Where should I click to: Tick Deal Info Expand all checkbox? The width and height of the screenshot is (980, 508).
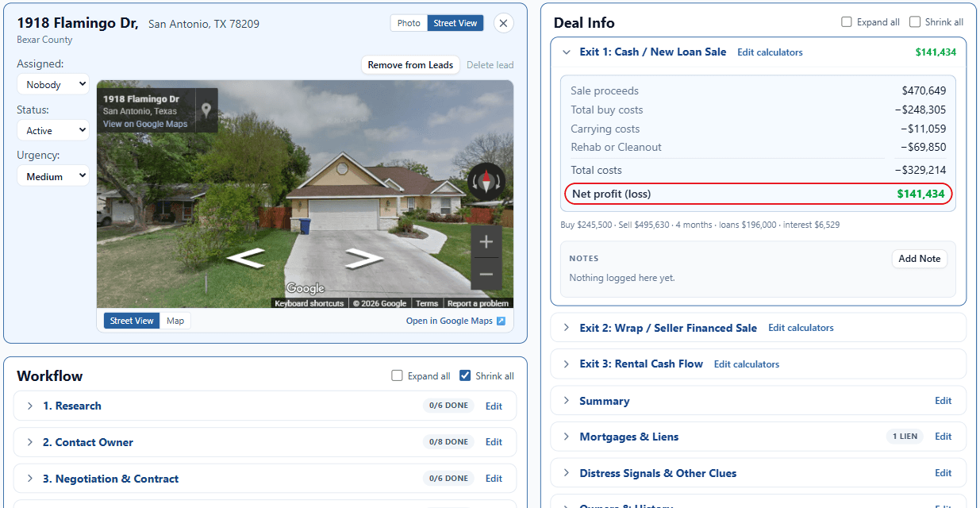[847, 22]
